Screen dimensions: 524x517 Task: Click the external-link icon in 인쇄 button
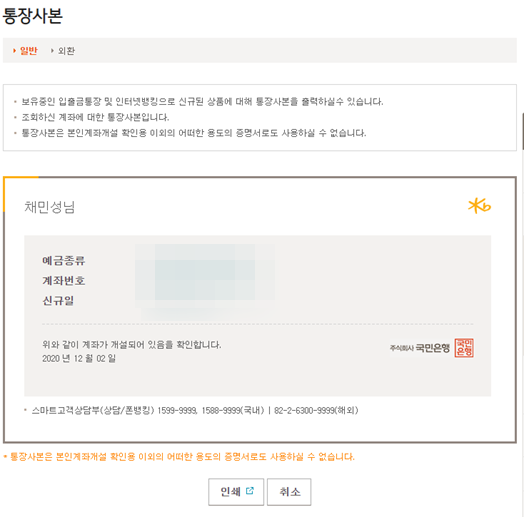(250, 491)
